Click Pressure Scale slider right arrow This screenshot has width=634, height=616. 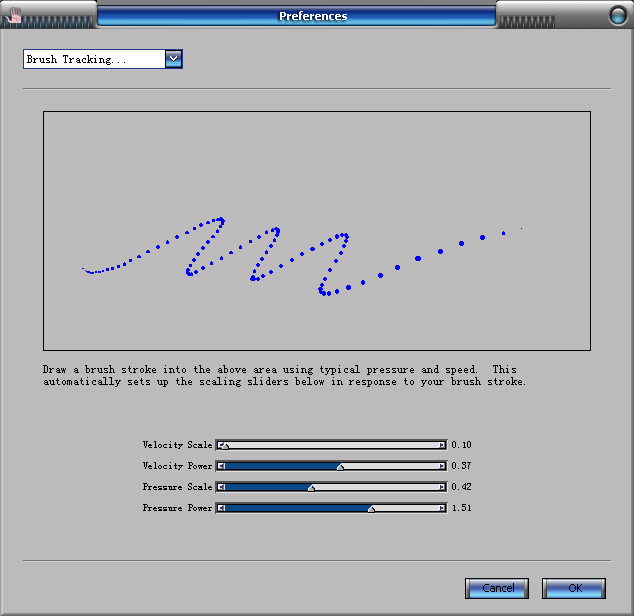[x=442, y=487]
